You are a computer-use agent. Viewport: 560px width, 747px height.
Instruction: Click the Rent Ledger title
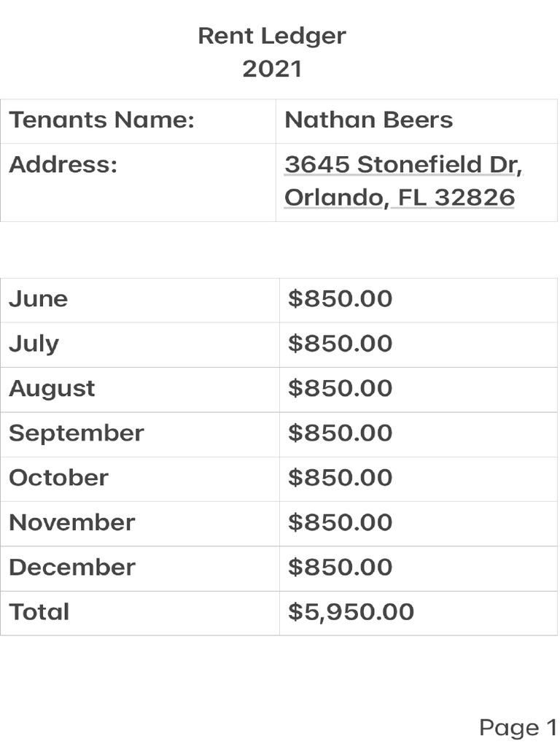coord(272,36)
